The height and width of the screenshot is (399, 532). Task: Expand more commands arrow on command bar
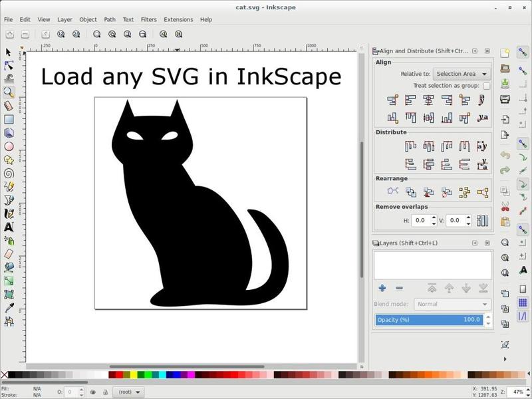click(505, 359)
